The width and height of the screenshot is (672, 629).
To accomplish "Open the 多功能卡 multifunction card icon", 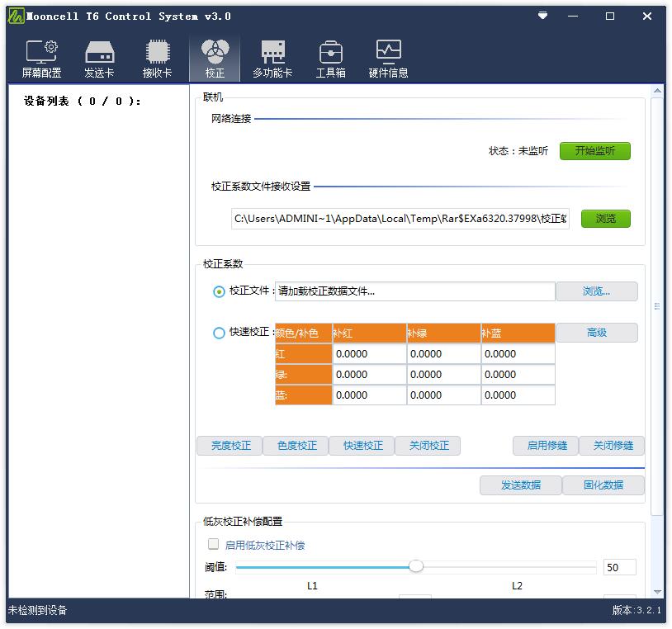I will [x=272, y=59].
